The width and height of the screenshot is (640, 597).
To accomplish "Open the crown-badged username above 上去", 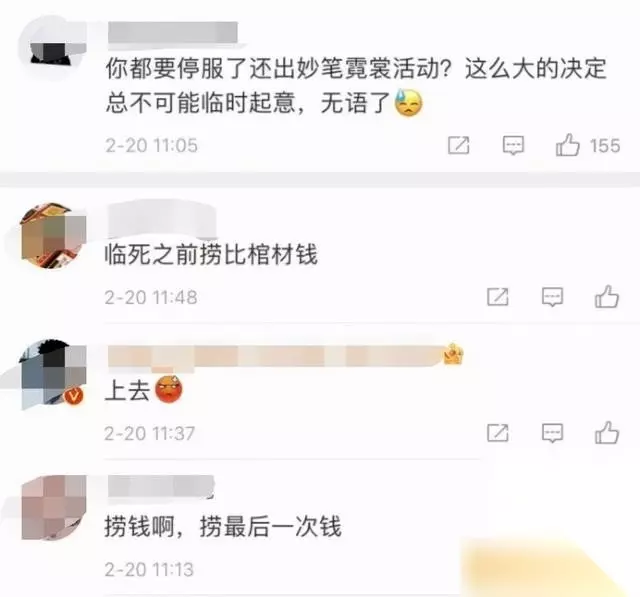I will [x=276, y=356].
